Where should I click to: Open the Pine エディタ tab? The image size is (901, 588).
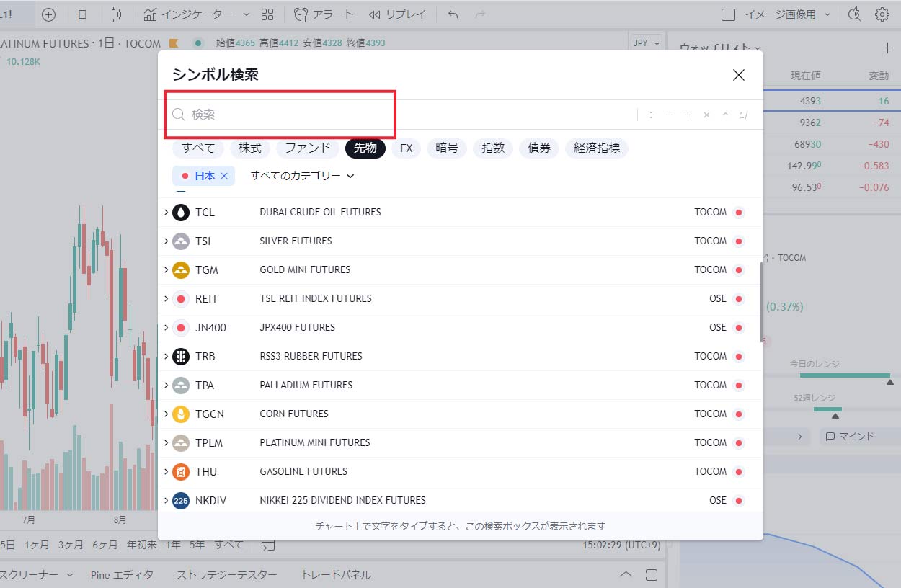tap(122, 574)
